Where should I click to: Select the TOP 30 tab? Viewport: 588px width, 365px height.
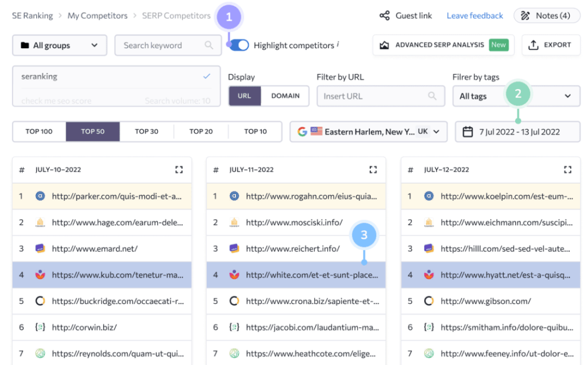coord(146,131)
